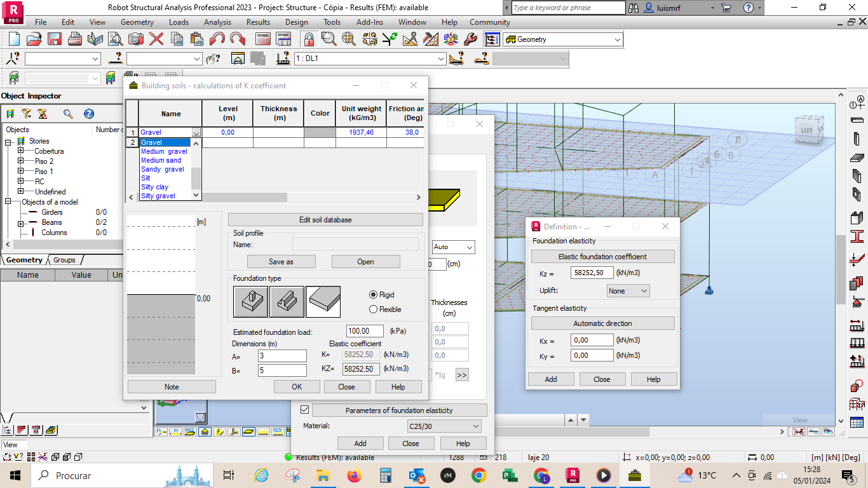Viewport: 868px width, 488px height.
Task: Switch to the Groups tab in Object Inspector
Action: [x=64, y=260]
